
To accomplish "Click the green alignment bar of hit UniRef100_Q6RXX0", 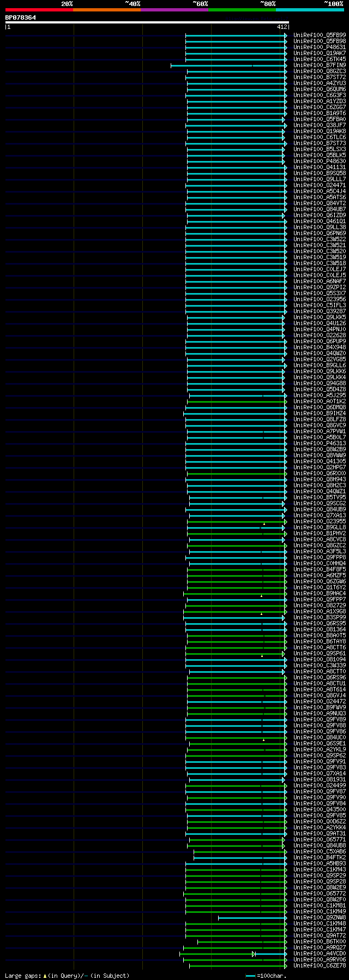I will (237, 474).
